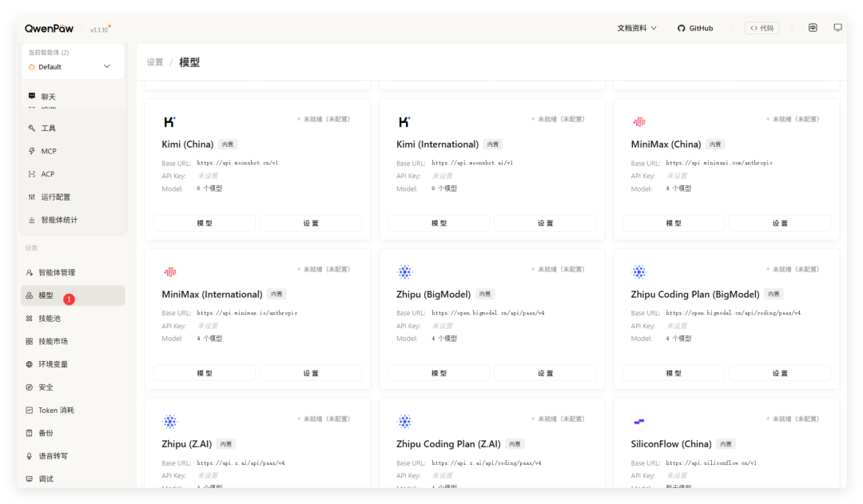The width and height of the screenshot is (863, 504).
Task: Click the 代码 button in header
Action: point(762,28)
